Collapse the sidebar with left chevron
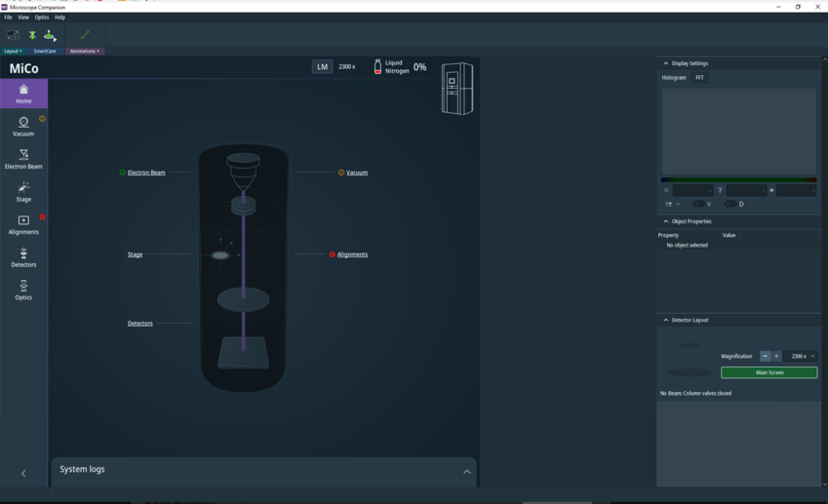This screenshot has width=828, height=504. 23,474
